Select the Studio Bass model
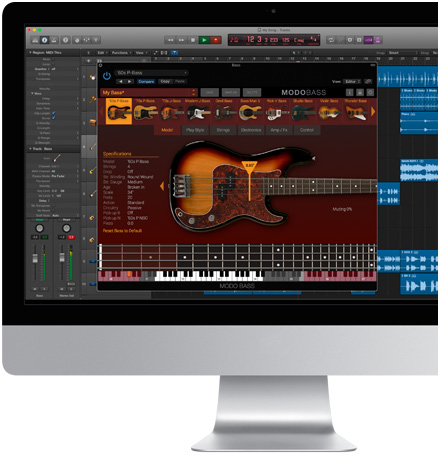The image size is (438, 455). [303, 111]
